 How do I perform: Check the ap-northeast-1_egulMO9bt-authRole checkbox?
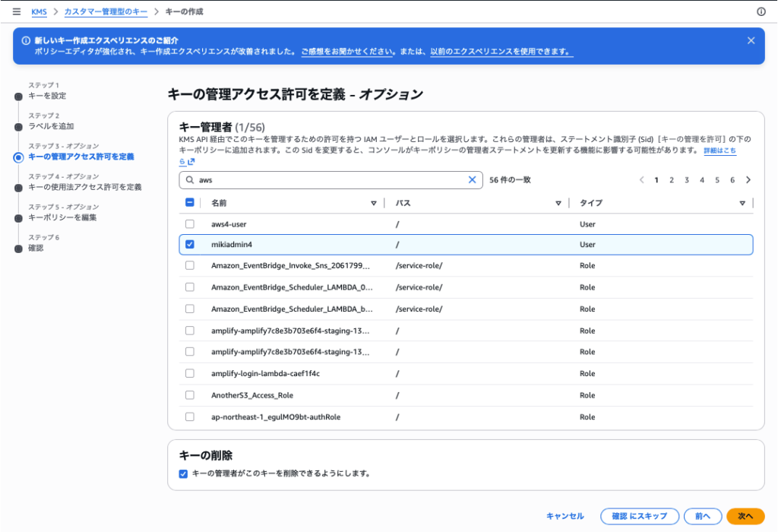(189, 417)
